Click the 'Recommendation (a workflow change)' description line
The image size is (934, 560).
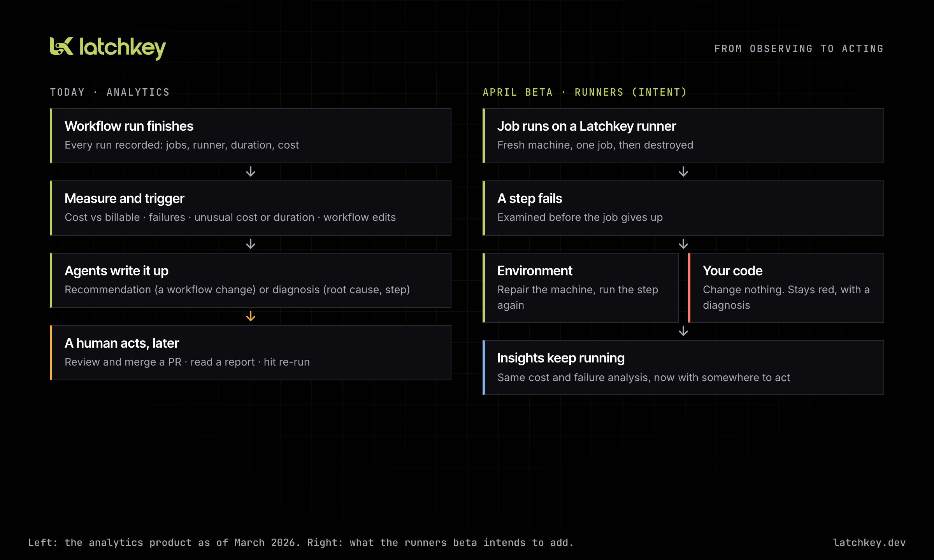click(237, 290)
